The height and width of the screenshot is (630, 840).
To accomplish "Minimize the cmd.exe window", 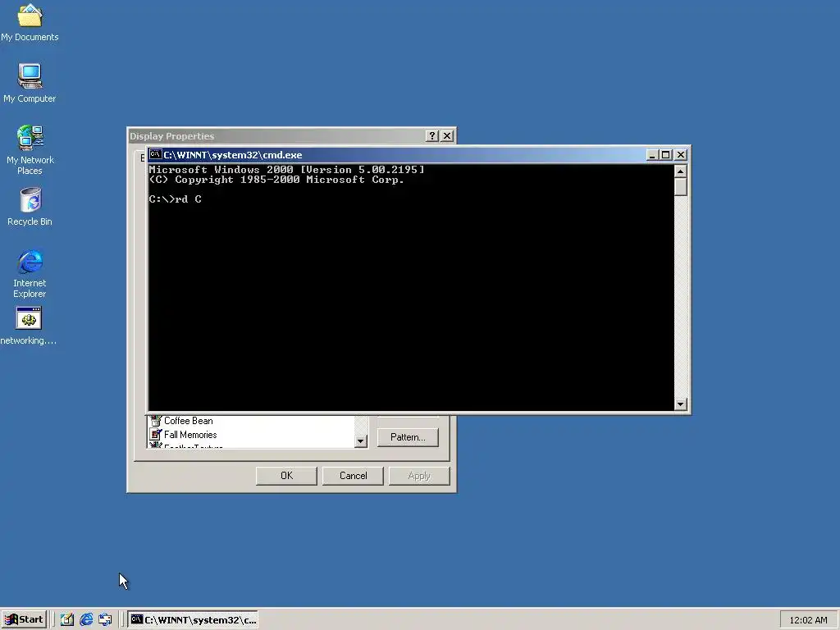I will coord(652,155).
